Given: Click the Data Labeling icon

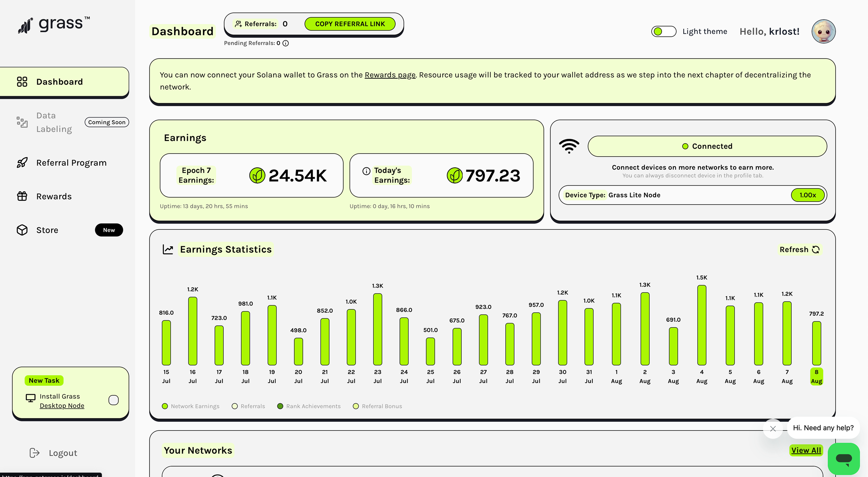Looking at the screenshot, I should (x=22, y=122).
